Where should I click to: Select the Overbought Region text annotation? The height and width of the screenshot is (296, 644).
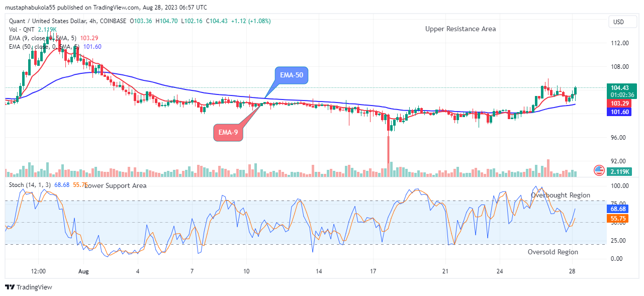[x=561, y=195]
